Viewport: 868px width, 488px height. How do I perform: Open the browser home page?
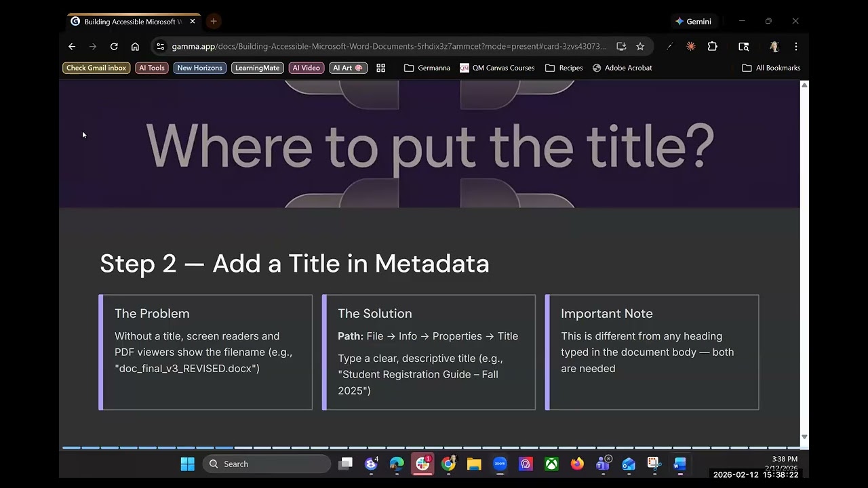[x=135, y=47]
